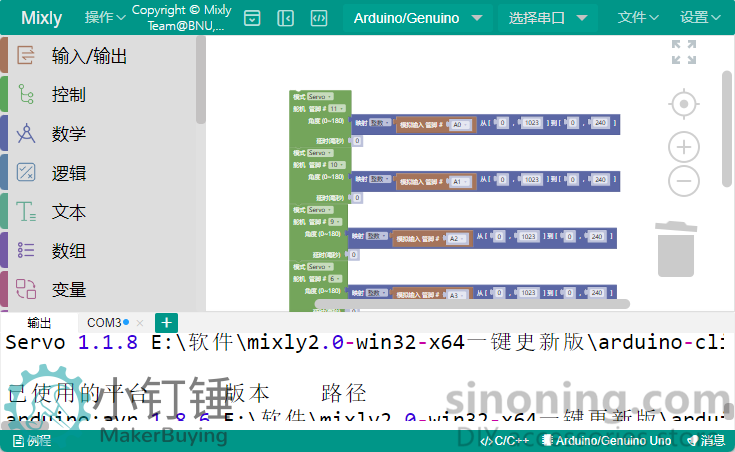Edit the 240 value in A0 row
This screenshot has height=452, width=735.
pyautogui.click(x=600, y=123)
